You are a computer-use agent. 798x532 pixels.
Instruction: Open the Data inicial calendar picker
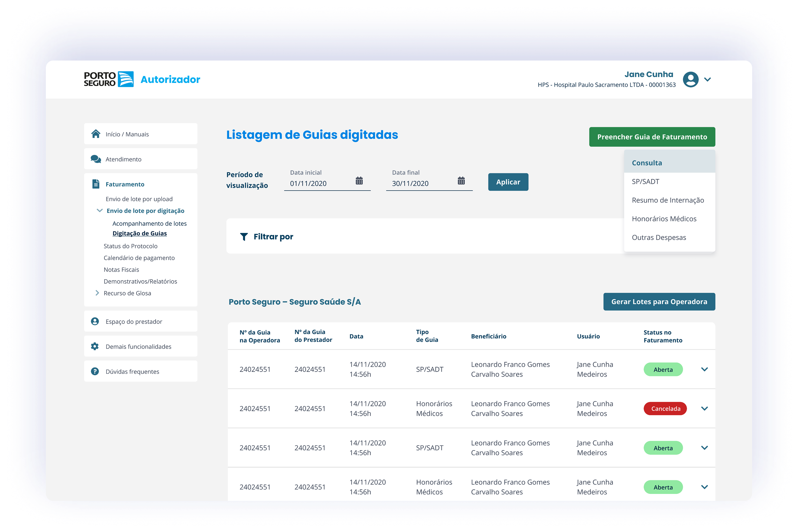[x=359, y=180]
